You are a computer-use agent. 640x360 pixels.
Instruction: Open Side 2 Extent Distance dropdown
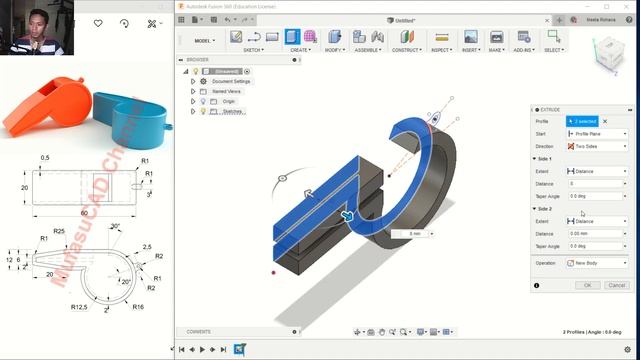597,221
